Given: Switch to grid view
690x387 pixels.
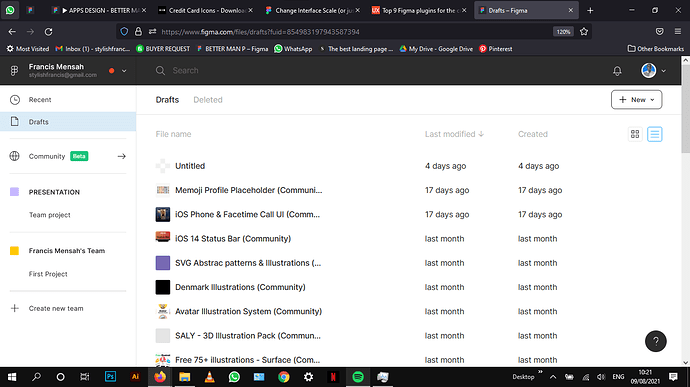Looking at the screenshot, I should coord(635,134).
